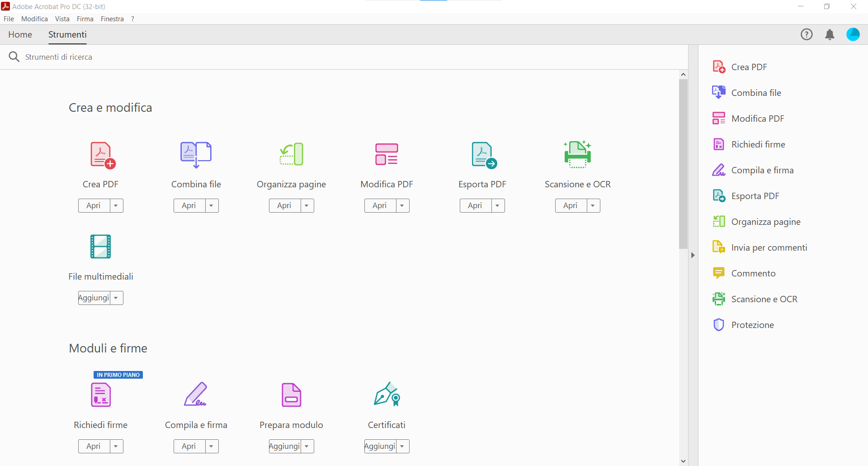Click the scrollbar down arrow
Viewport: 868px width, 466px height.
coord(683,461)
